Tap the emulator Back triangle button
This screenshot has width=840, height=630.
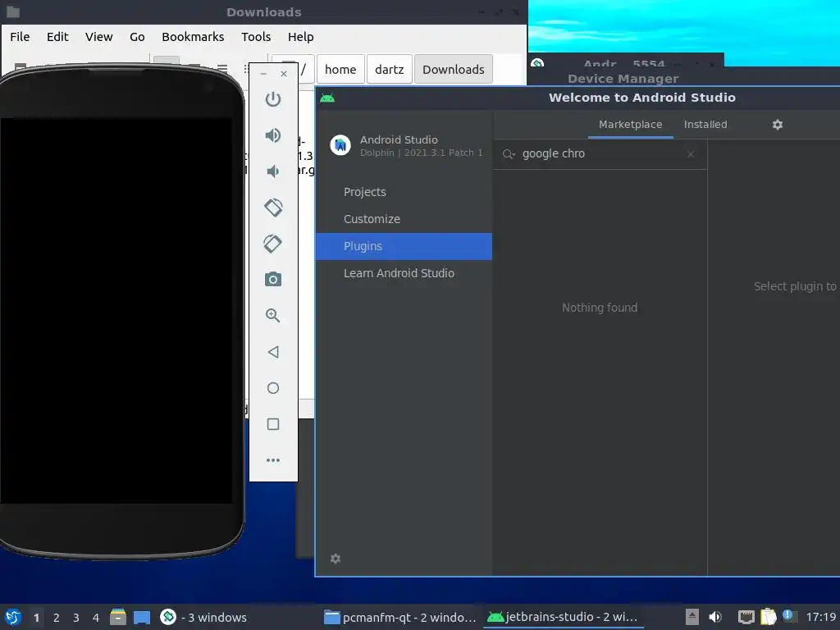tap(272, 351)
